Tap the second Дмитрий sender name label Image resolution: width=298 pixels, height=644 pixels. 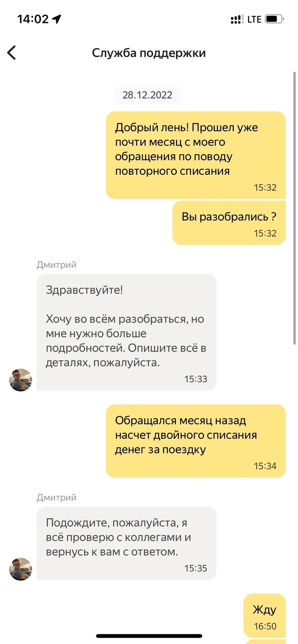(57, 497)
